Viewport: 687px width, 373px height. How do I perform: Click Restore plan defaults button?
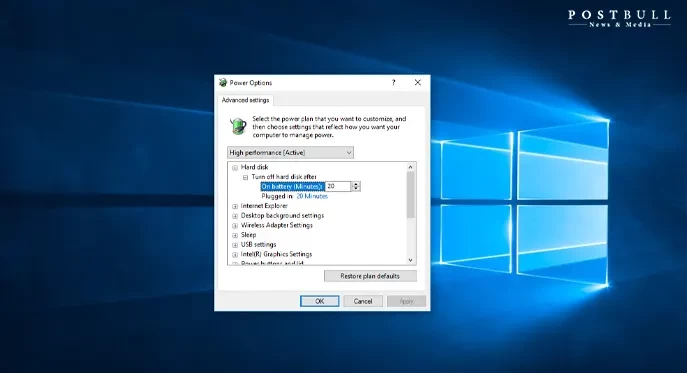[x=370, y=276]
